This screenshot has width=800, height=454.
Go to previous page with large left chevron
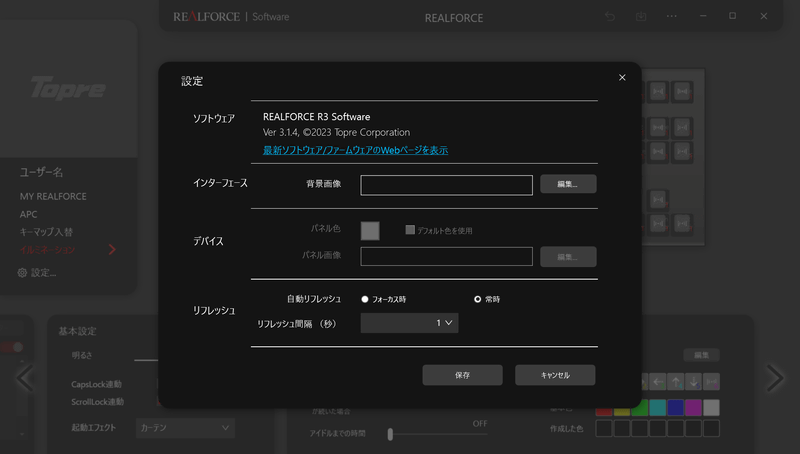(x=24, y=378)
